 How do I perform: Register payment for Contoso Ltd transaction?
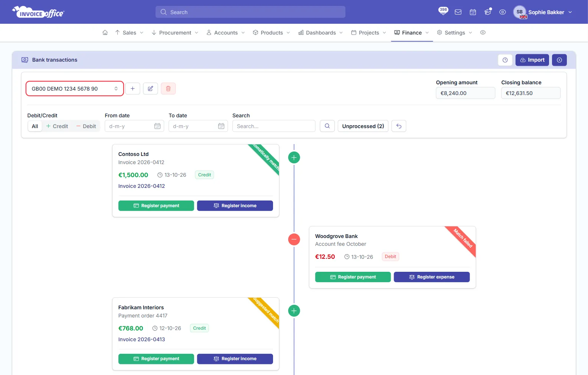pyautogui.click(x=156, y=206)
